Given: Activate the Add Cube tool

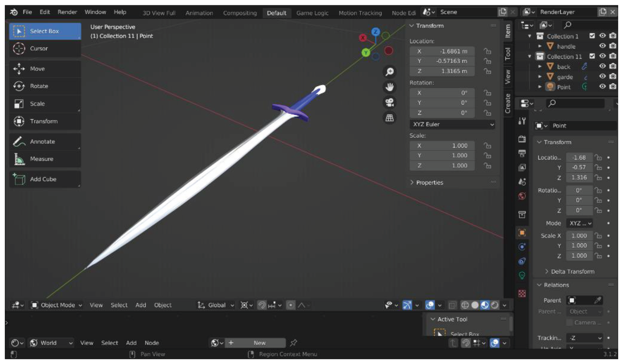Looking at the screenshot, I should click(x=43, y=179).
